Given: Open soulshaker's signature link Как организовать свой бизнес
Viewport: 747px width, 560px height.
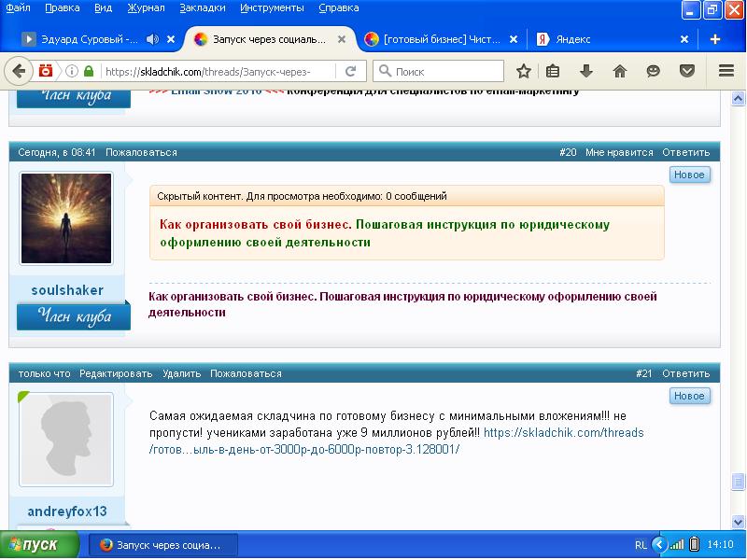Looking at the screenshot, I should coord(402,304).
